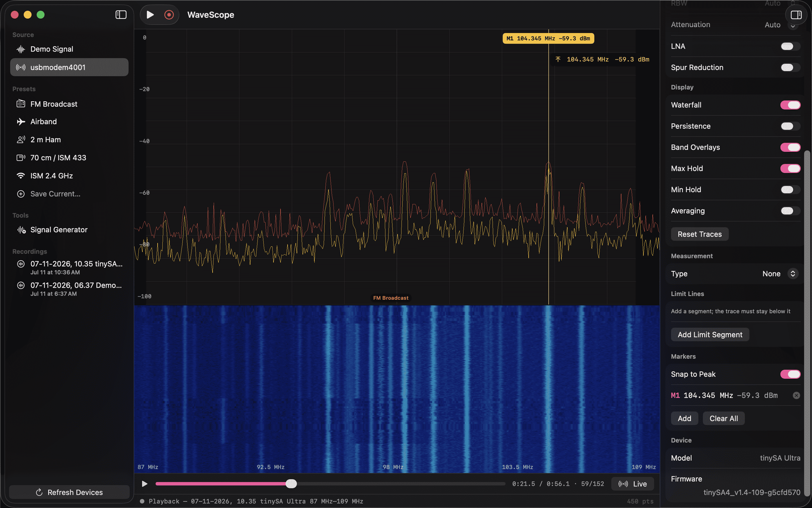The width and height of the screenshot is (812, 508).
Task: Toggle the left sidebar panel icon
Action: click(x=121, y=15)
